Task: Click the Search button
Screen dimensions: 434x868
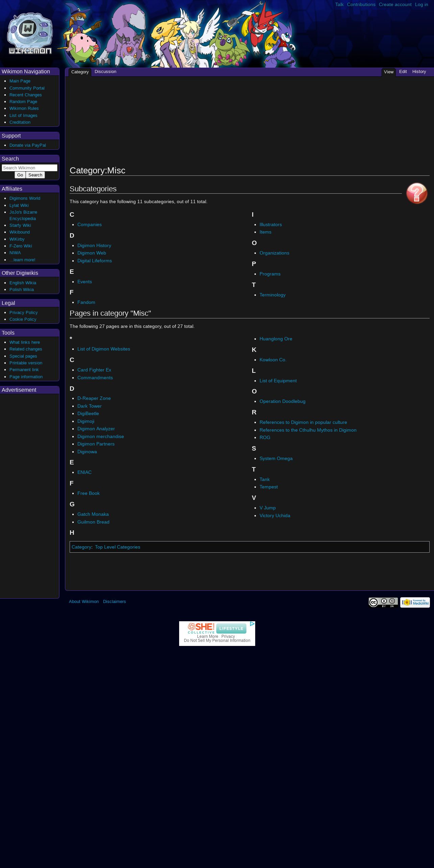Action: point(35,175)
